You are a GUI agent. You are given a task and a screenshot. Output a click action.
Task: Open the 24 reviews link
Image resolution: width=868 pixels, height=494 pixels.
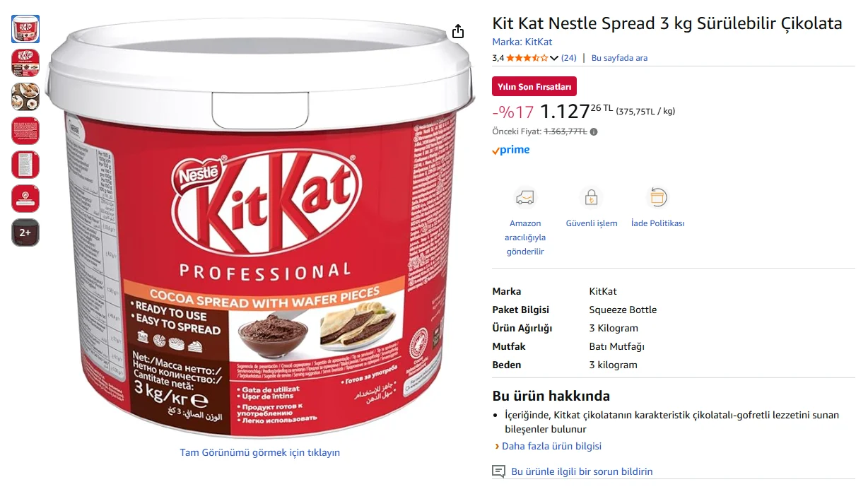coord(568,58)
